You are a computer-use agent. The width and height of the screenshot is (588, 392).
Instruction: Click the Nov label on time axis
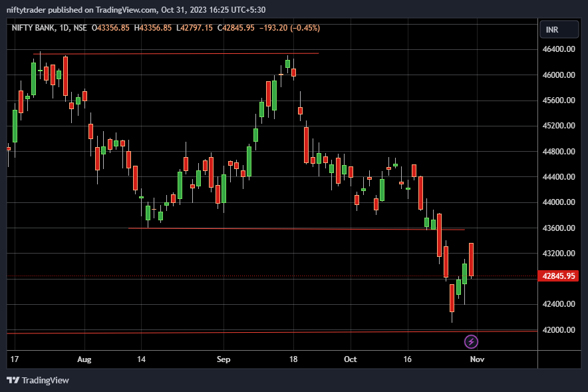(x=477, y=359)
